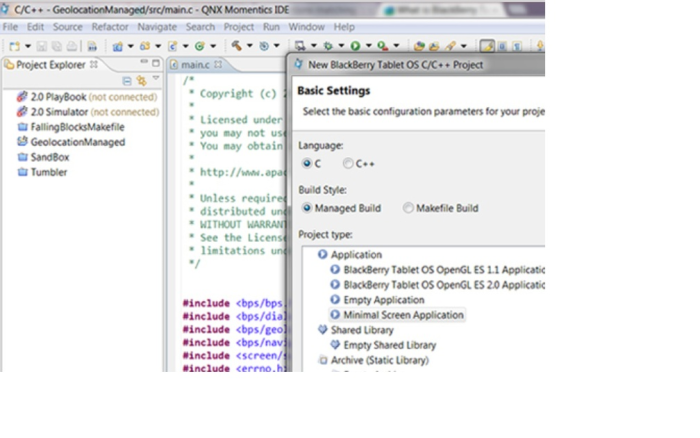
Task: Choose Empty Application project type
Action: coord(377,300)
